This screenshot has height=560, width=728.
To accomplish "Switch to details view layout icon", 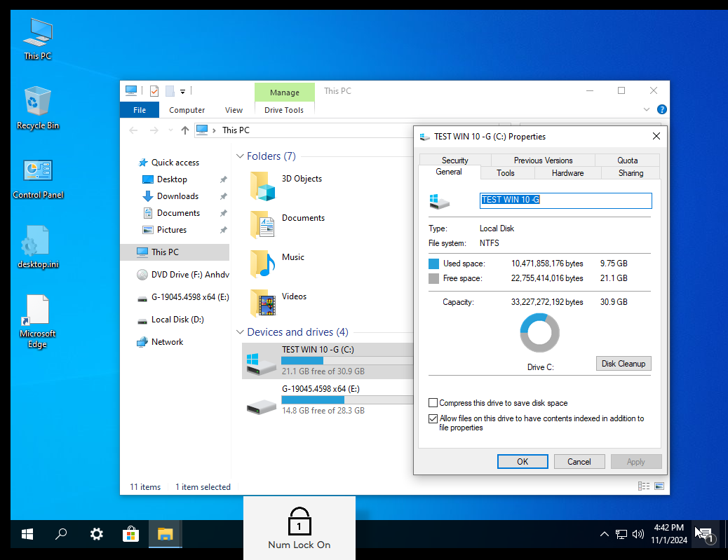I will coord(644,486).
